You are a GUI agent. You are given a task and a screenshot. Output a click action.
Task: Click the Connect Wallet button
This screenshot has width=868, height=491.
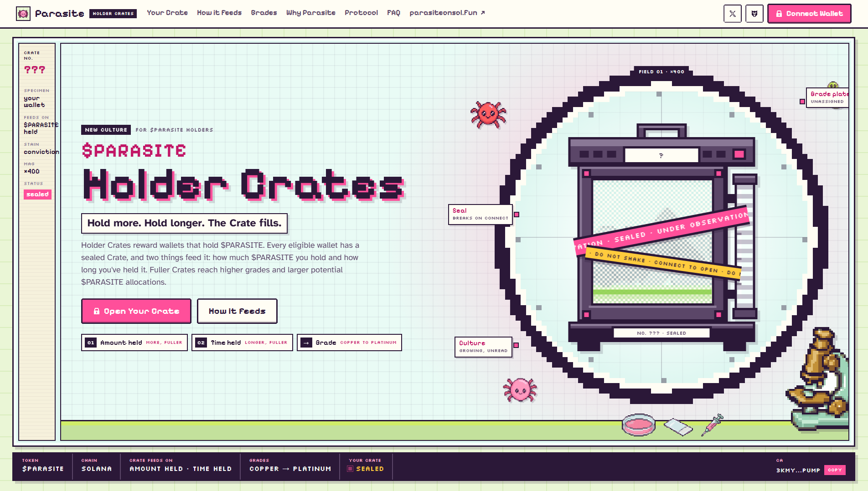(x=809, y=14)
